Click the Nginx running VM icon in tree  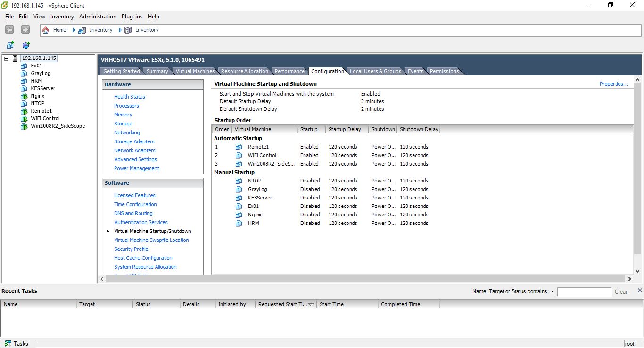[x=24, y=96]
